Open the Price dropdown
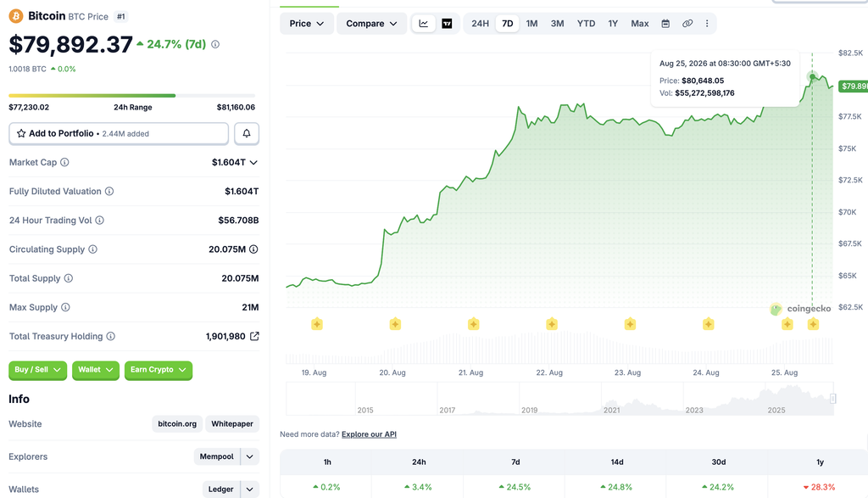 pos(307,23)
